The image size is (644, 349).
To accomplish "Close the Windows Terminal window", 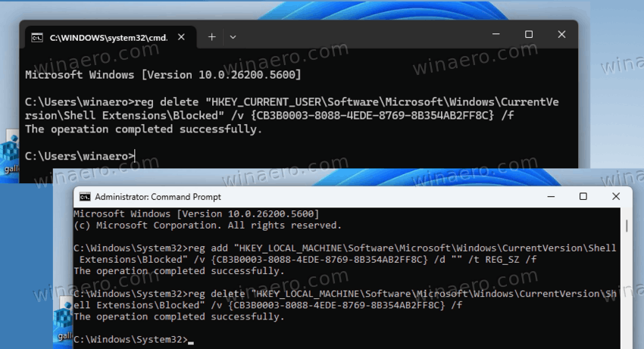I will 561,35.
